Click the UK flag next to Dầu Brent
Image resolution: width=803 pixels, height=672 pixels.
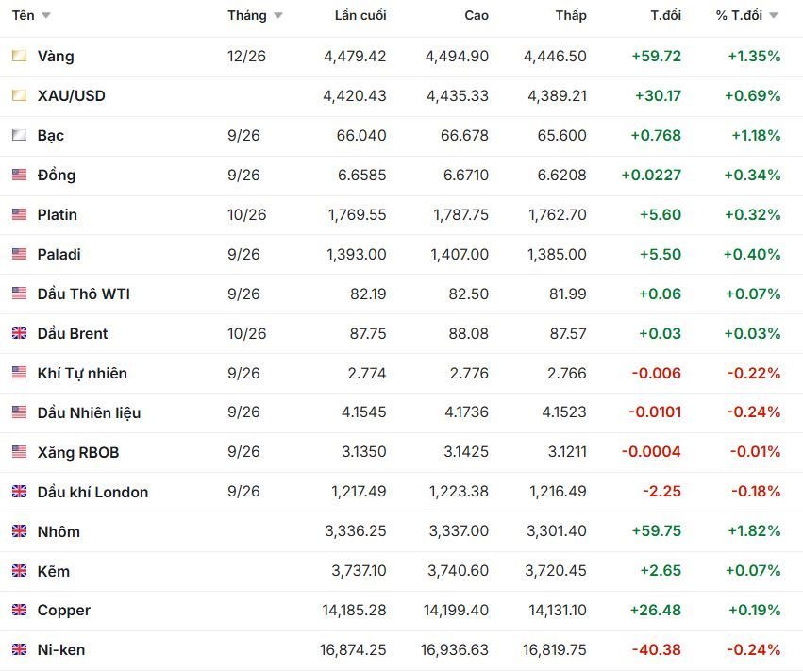coord(20,333)
